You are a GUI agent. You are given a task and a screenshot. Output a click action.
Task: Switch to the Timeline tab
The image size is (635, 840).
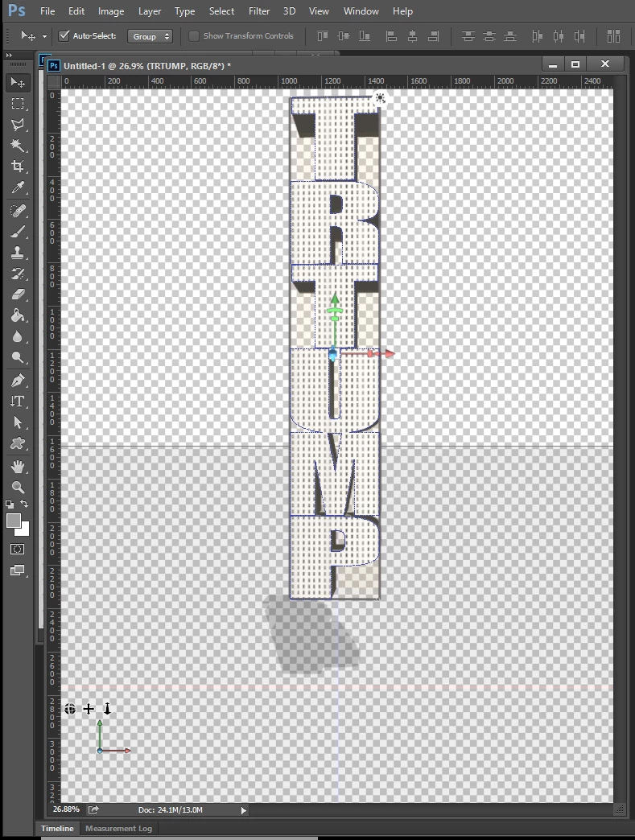click(x=57, y=828)
